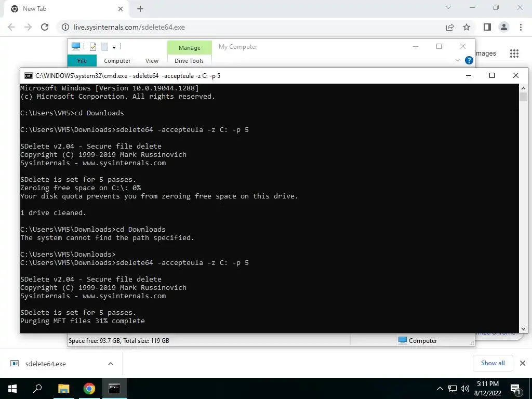Reload the page in Chrome
Screen dimensions: 532x399
tap(45, 27)
